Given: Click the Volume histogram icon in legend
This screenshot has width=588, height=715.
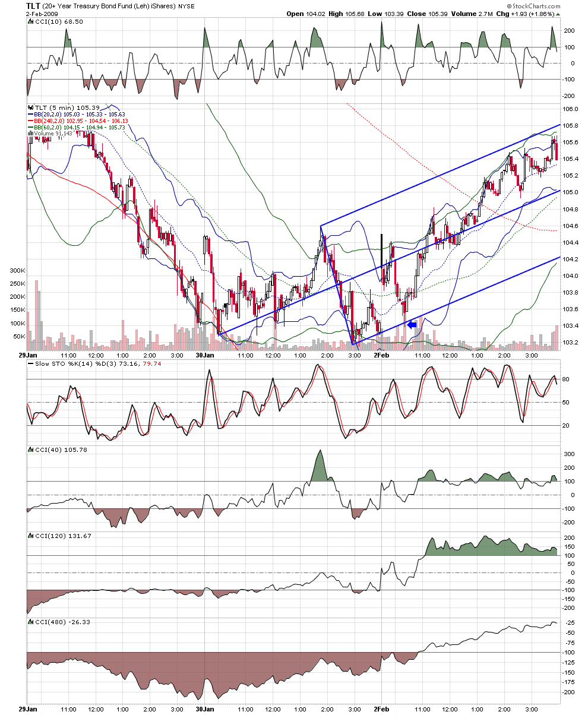Looking at the screenshot, I should coord(30,133).
